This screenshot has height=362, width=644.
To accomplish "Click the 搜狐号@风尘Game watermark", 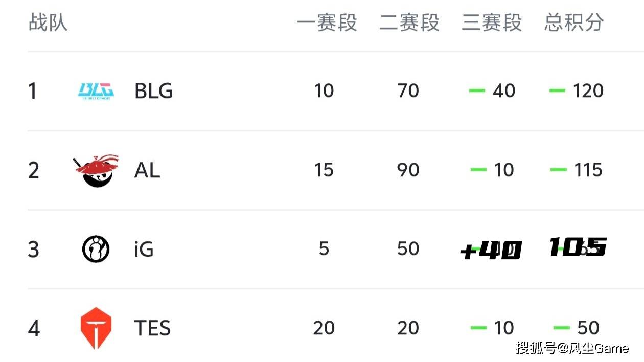I will click(x=572, y=348).
